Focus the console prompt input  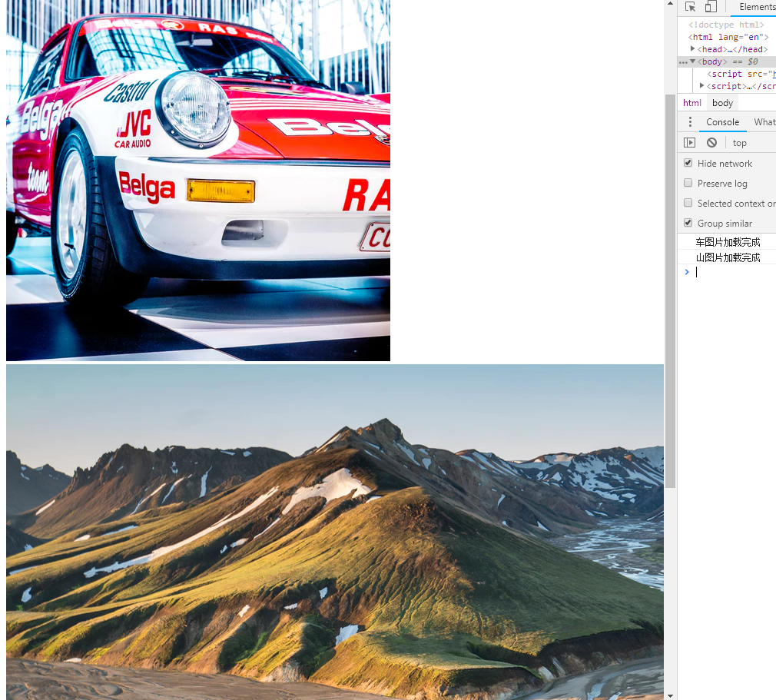(735, 272)
